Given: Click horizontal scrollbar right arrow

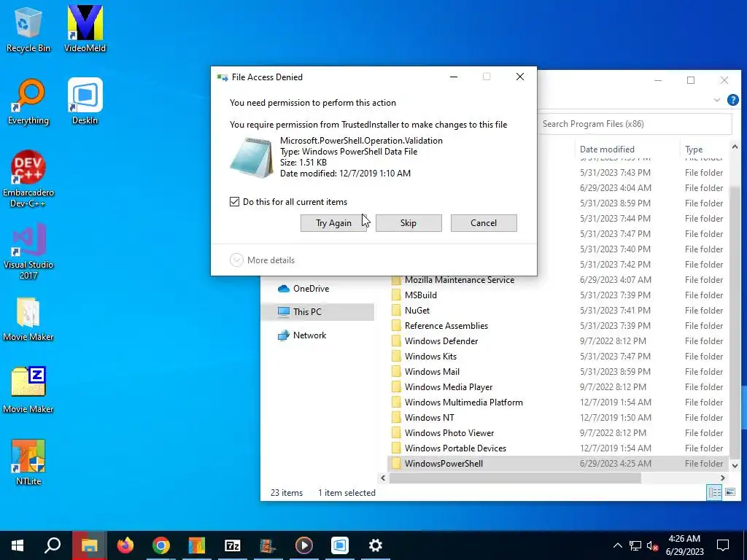Looking at the screenshot, I should coord(723,478).
